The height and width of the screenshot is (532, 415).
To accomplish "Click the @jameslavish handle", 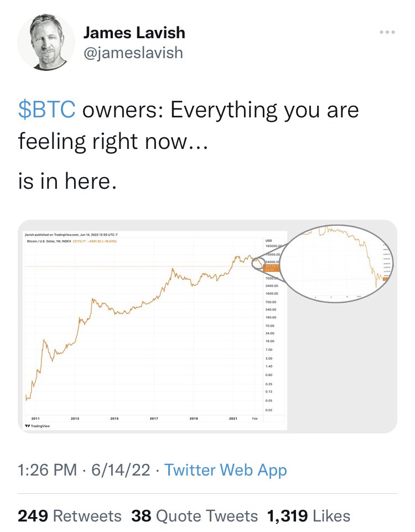I will coord(133,53).
